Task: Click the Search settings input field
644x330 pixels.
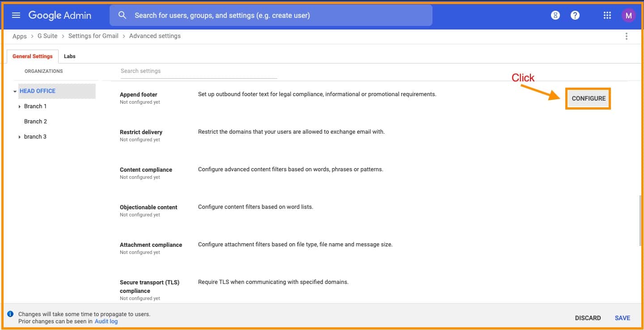Action: [199, 71]
